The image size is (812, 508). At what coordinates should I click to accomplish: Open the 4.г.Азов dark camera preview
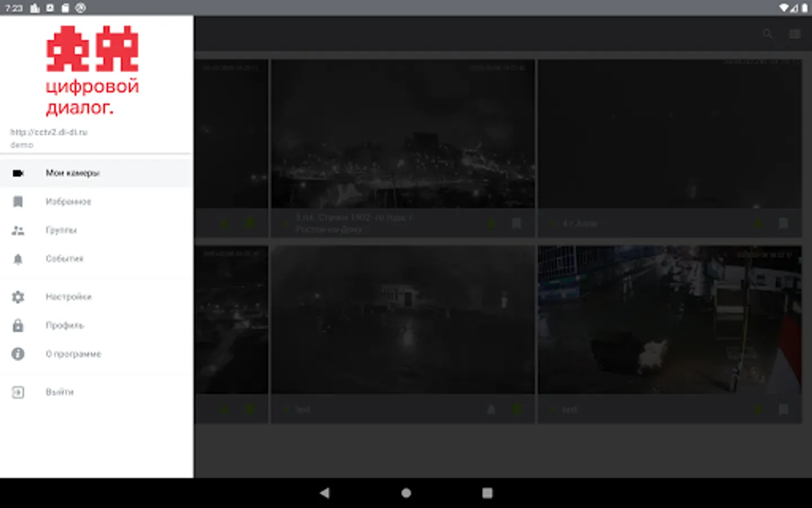pyautogui.click(x=670, y=134)
